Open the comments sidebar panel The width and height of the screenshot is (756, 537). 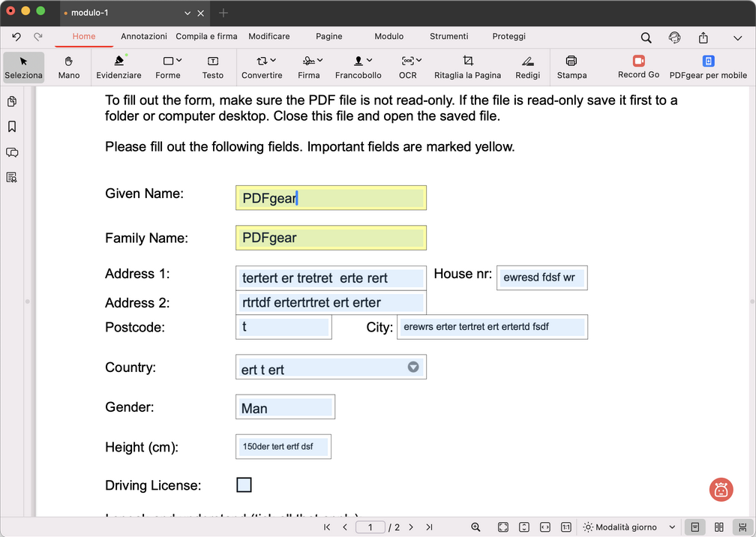click(x=11, y=152)
